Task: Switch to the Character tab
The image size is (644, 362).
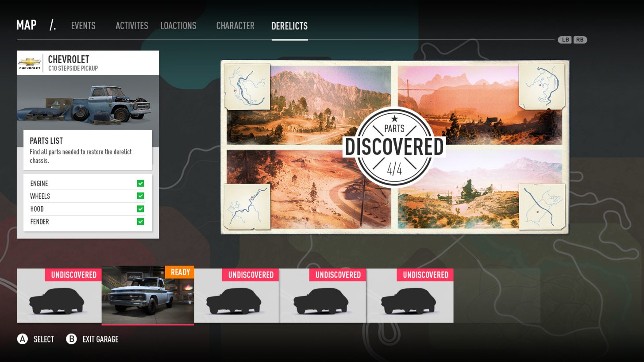Action: tap(235, 26)
